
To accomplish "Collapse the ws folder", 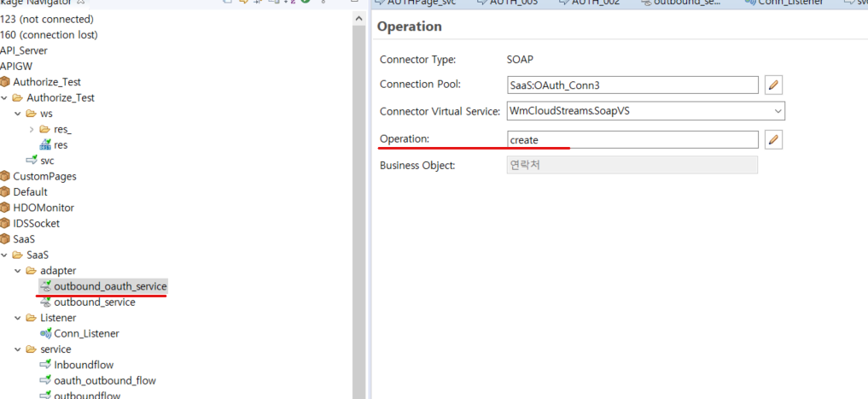I will click(18, 114).
